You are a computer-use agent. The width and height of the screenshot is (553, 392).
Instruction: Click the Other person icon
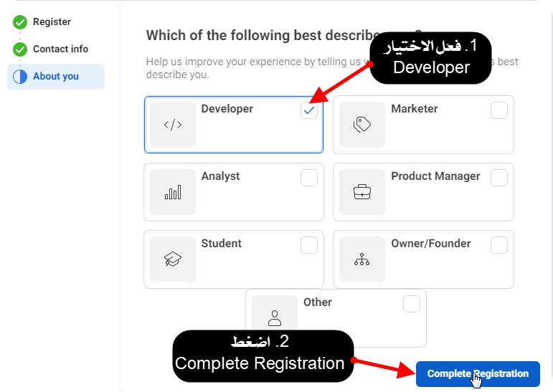(x=275, y=317)
